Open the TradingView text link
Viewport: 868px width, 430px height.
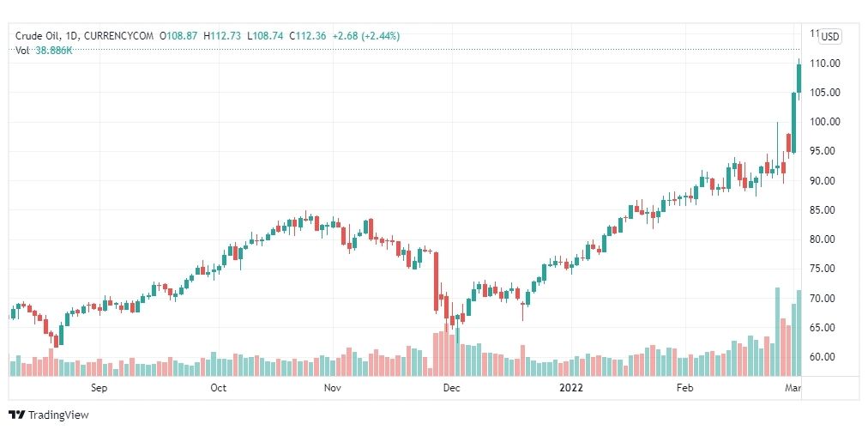58,415
